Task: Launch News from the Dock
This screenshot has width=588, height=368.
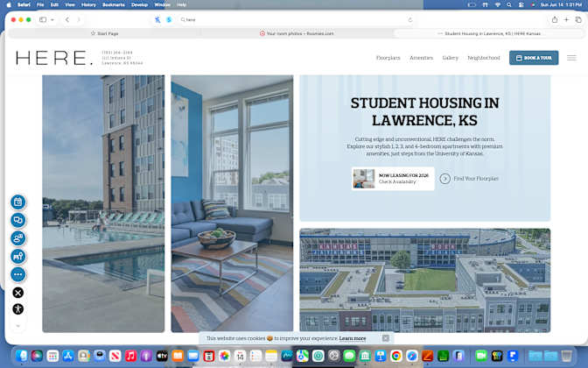Action: click(x=115, y=356)
